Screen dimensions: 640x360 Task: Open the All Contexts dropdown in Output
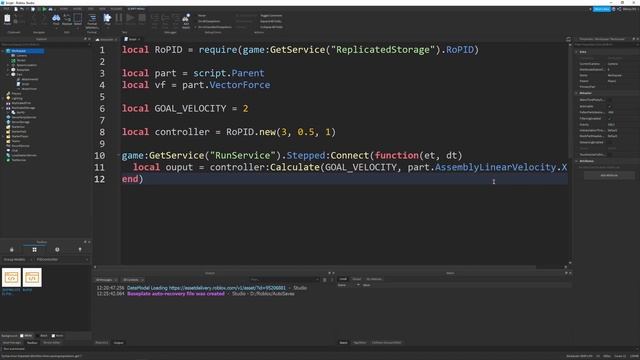click(x=133, y=280)
